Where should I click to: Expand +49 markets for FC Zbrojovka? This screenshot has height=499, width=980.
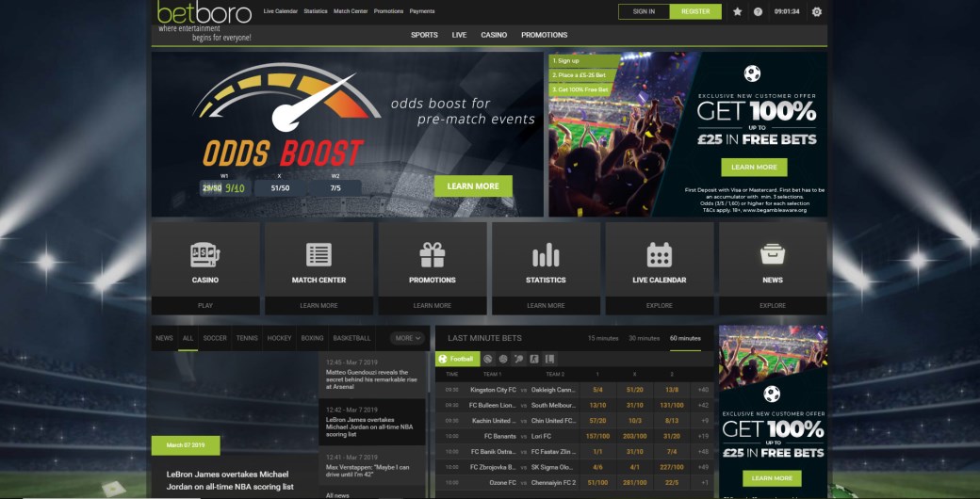tap(703, 467)
